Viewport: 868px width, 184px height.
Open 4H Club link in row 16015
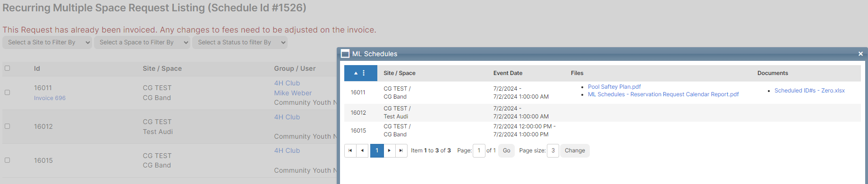tap(287, 151)
